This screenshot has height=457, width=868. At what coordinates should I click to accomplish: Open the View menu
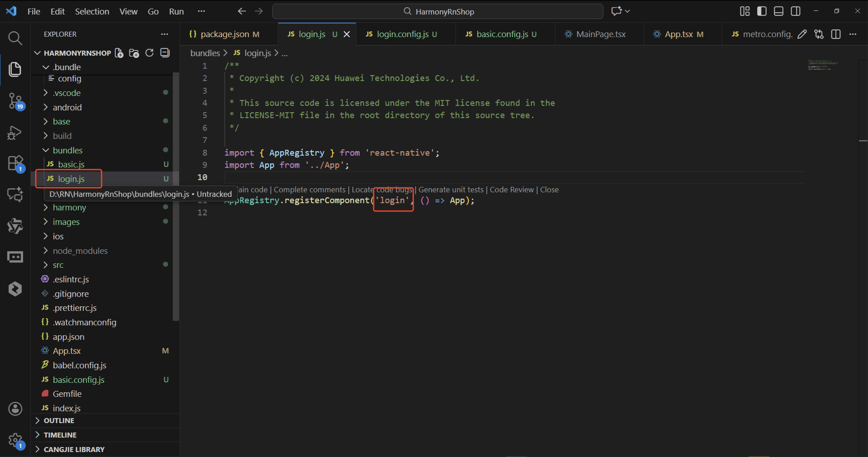pos(128,12)
